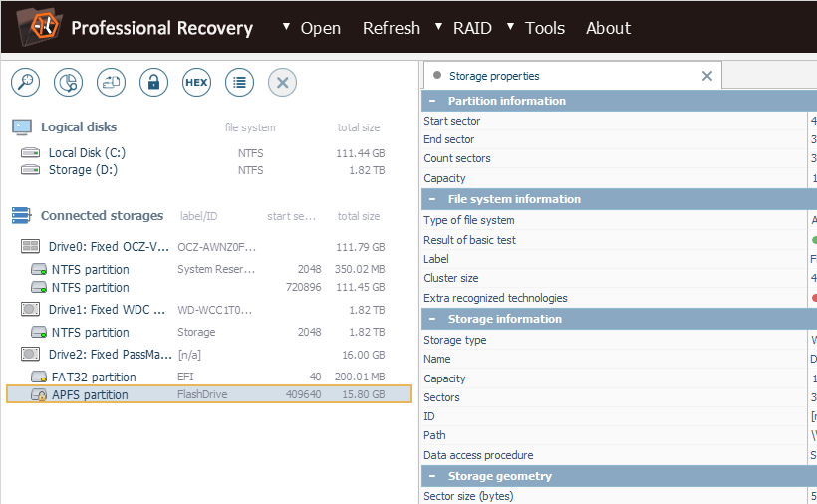817x504 pixels.
Task: Select the FAT32 partition labeled EFI
Action: 94,377
